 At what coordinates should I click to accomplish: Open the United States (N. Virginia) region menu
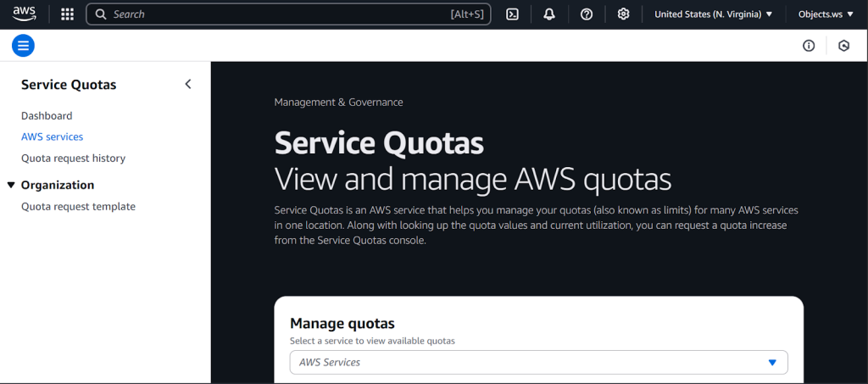coord(713,14)
